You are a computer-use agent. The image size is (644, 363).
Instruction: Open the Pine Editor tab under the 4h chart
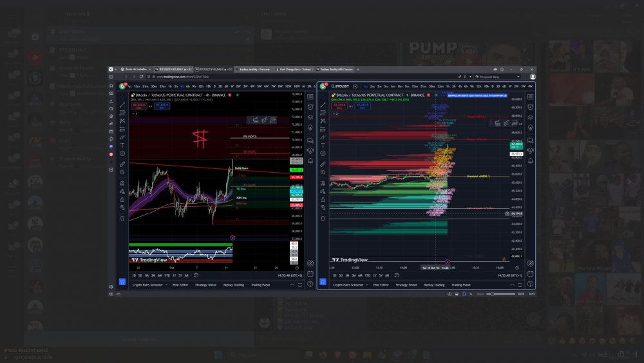click(180, 285)
